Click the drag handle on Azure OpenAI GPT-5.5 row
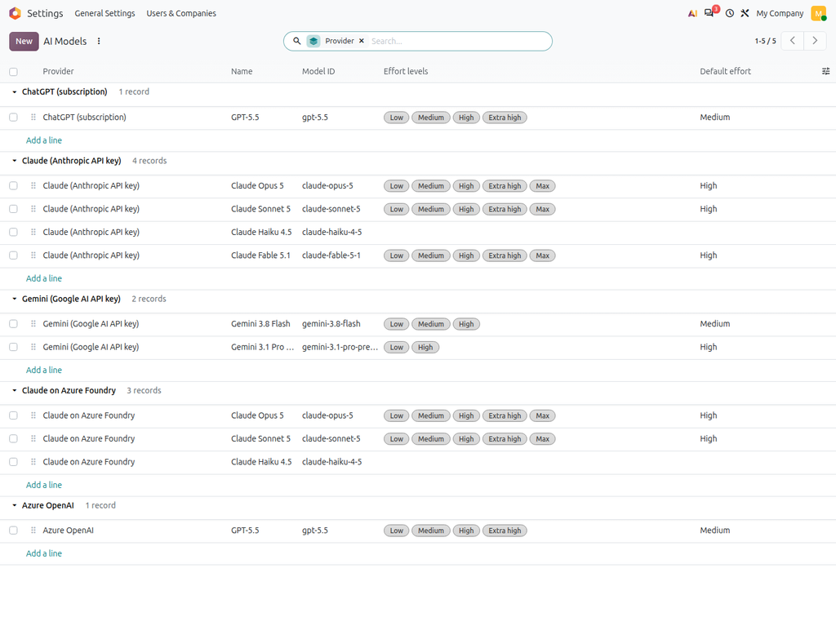Viewport: 836px width, 644px height. pos(33,531)
